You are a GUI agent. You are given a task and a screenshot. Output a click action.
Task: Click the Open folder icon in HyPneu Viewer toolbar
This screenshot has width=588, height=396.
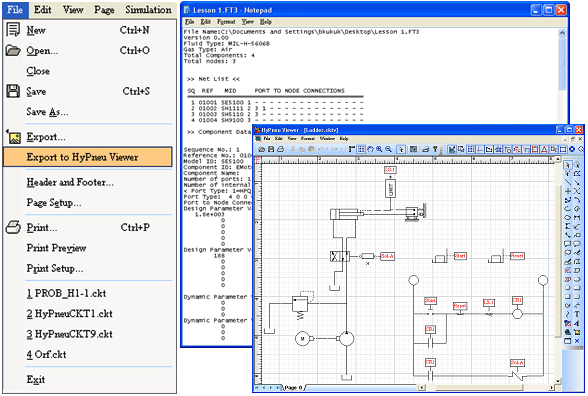click(x=262, y=149)
